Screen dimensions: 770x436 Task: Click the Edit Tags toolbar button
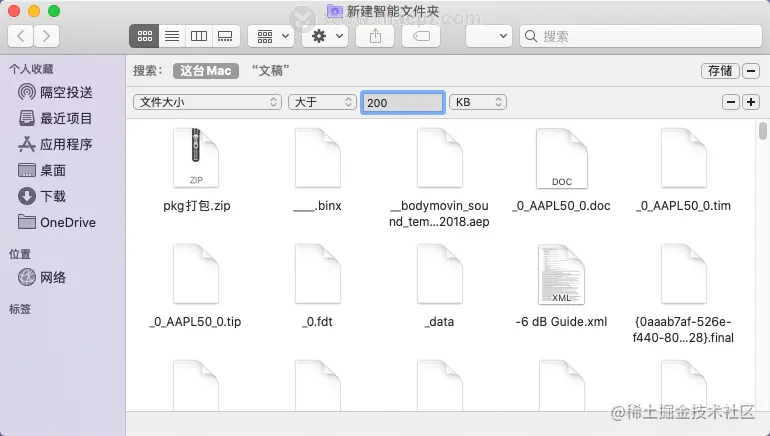421,36
